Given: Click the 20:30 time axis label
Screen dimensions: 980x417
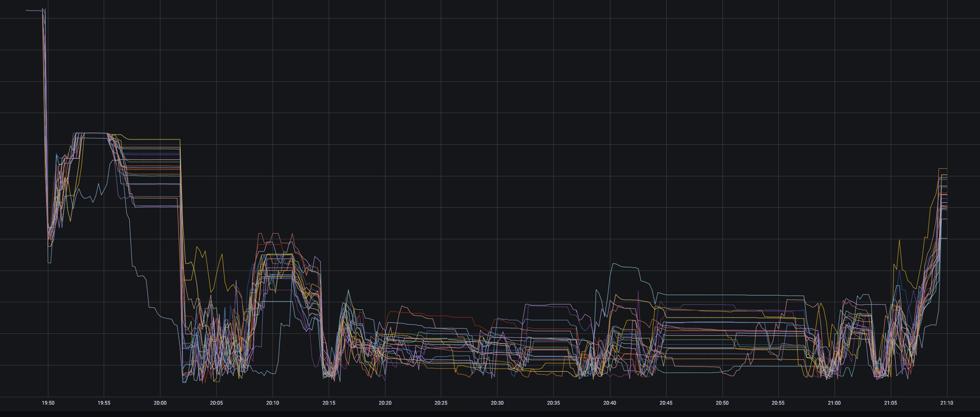Looking at the screenshot, I should [497, 403].
